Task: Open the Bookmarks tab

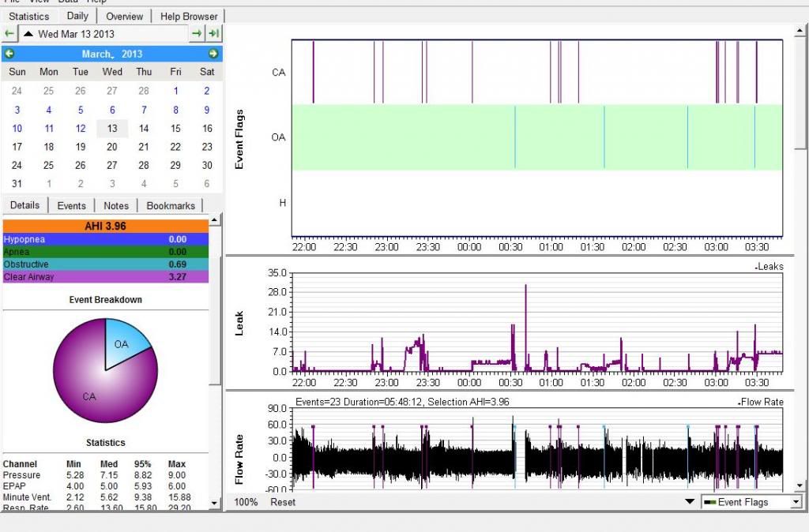Action: tap(171, 206)
